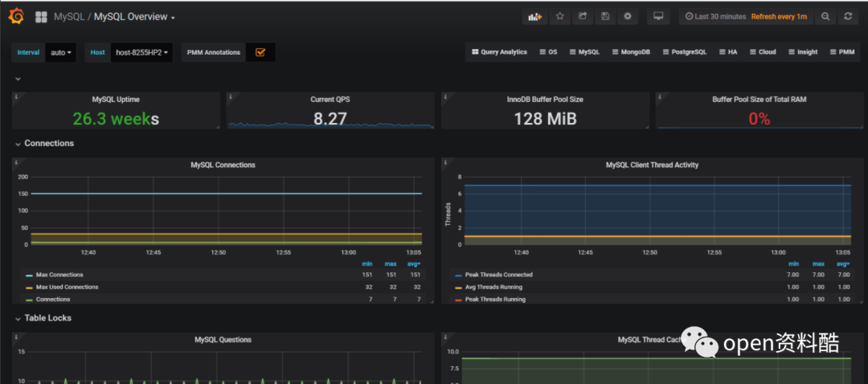Refresh the dashboard with refresh icon
Viewport: 868px width, 384px height.
pos(848,16)
